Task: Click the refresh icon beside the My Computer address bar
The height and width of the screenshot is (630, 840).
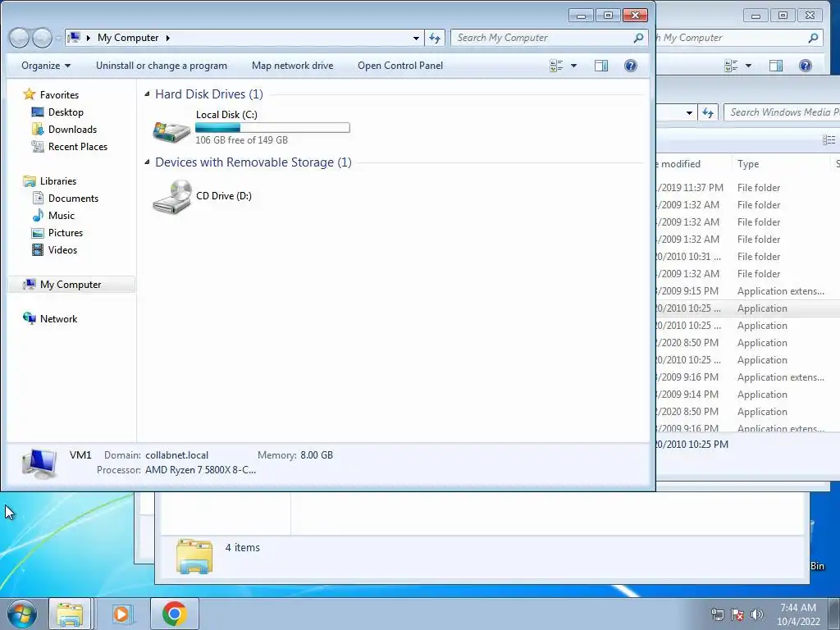Action: tap(435, 38)
